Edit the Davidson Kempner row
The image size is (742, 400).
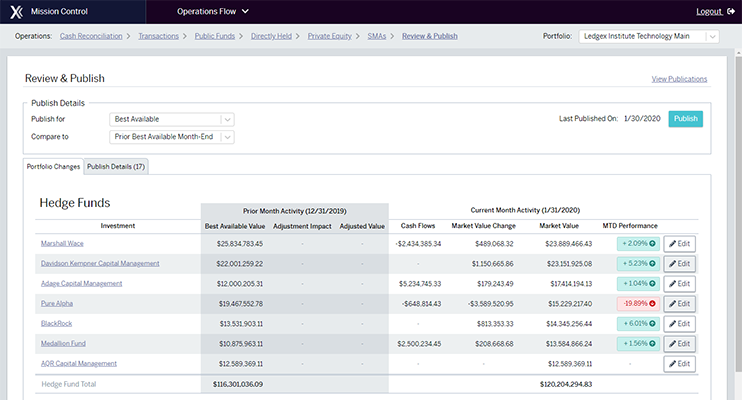680,264
